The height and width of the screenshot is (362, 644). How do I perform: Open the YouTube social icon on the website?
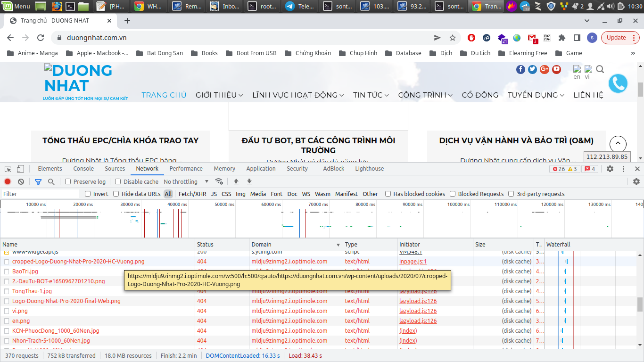(557, 69)
